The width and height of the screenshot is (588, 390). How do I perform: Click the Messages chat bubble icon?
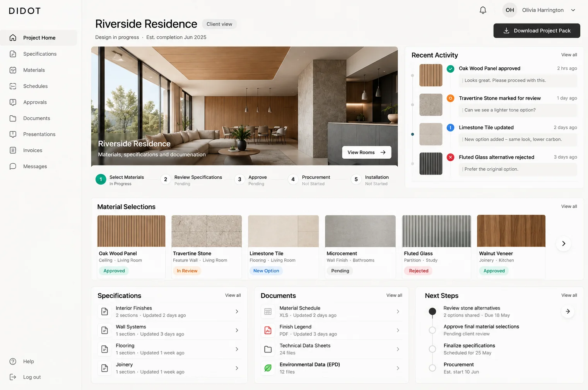point(13,166)
